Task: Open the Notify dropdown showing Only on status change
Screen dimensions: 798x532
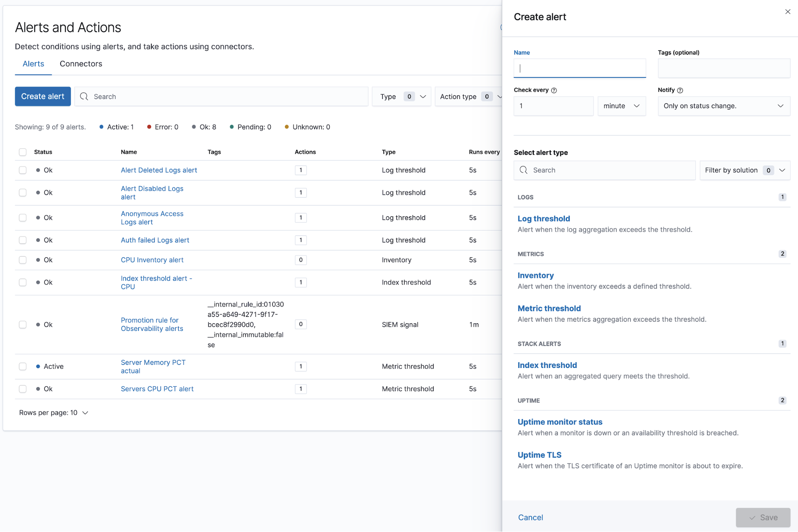Action: point(723,106)
